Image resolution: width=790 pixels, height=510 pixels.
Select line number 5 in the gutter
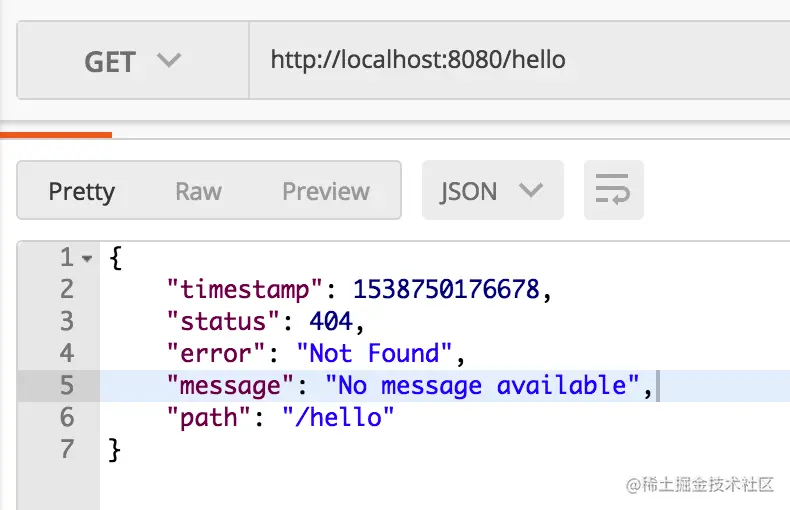click(67, 386)
